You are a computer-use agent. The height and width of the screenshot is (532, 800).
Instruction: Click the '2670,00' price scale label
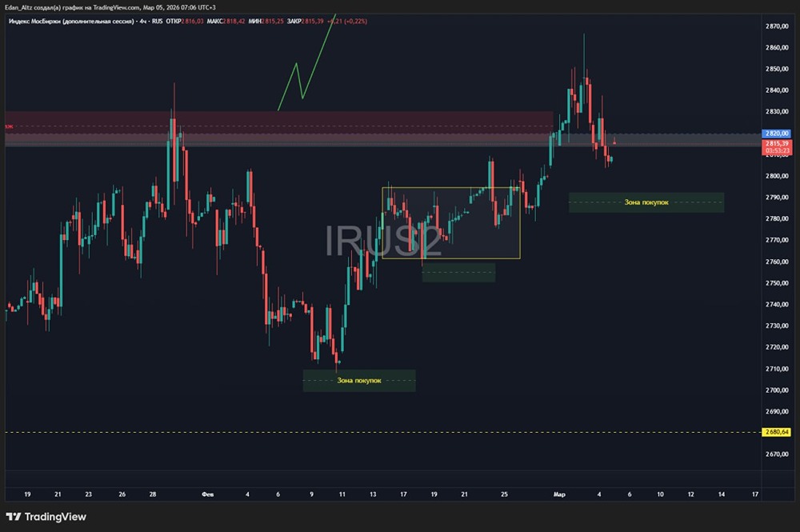[x=777, y=454]
